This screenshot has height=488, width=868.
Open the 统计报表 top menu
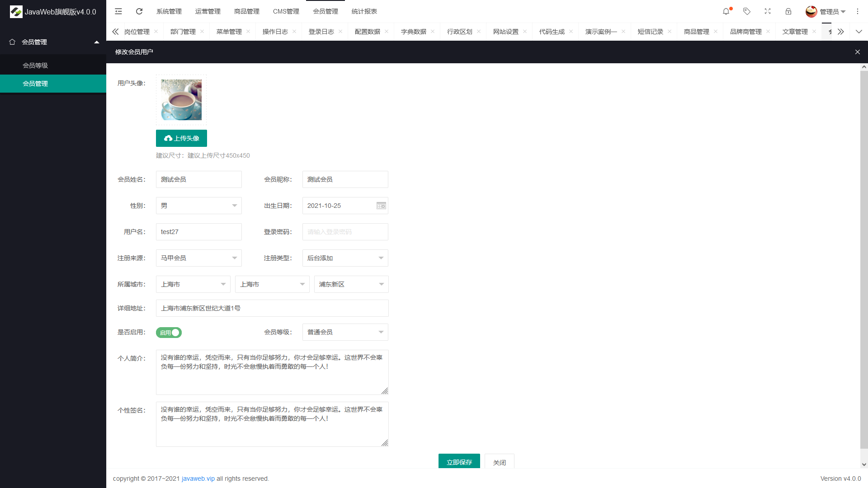(364, 11)
